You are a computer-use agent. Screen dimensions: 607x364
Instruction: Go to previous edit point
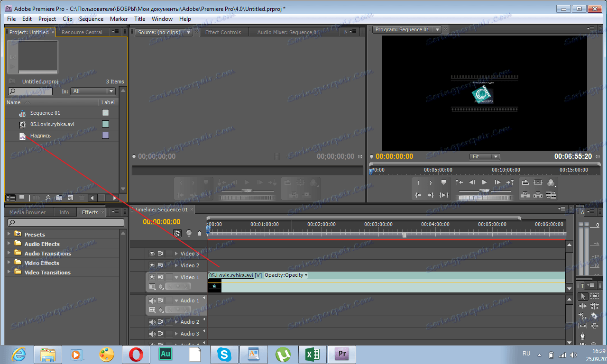coord(459,182)
